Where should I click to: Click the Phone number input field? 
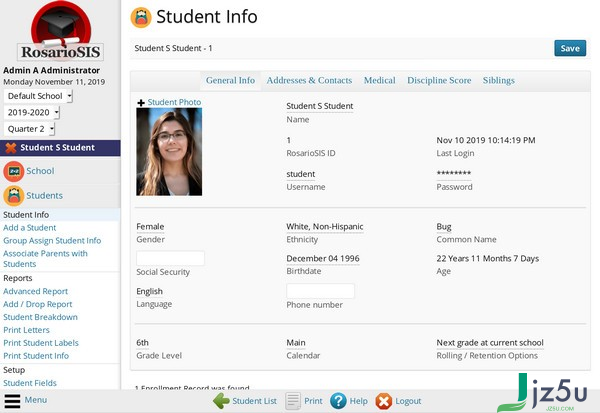coord(320,291)
